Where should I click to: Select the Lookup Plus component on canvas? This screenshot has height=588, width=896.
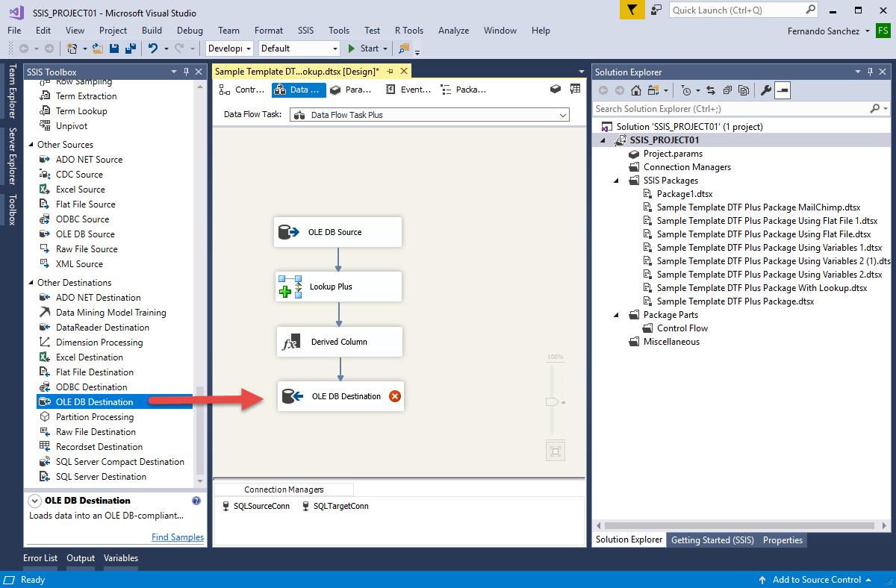point(338,287)
